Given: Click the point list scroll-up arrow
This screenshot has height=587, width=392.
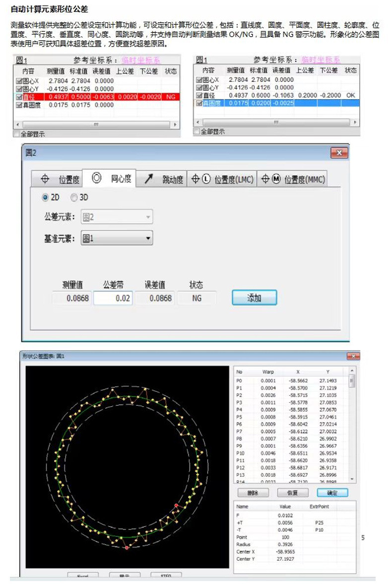Looking at the screenshot, I should [352, 370].
